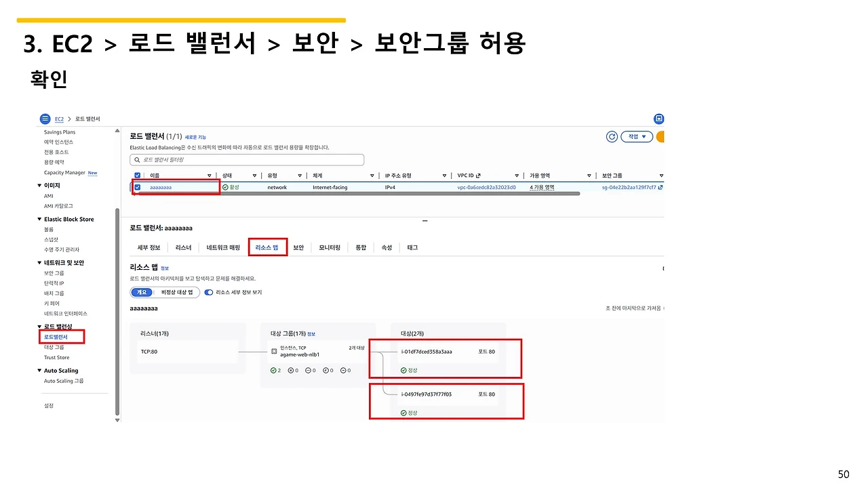Screen dimensions: 868x488
Task: Check the select-all checkbox in the table header
Action: [x=137, y=175]
